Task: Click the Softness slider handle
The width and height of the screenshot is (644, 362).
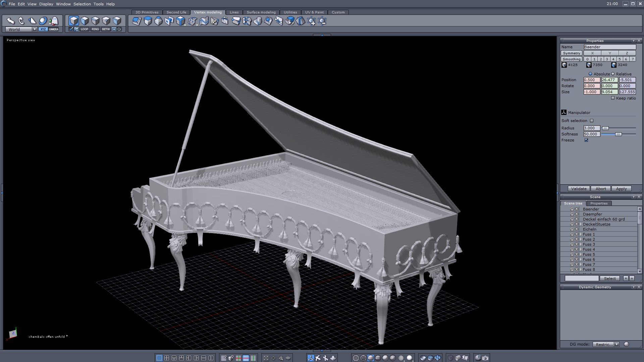Action: point(618,134)
